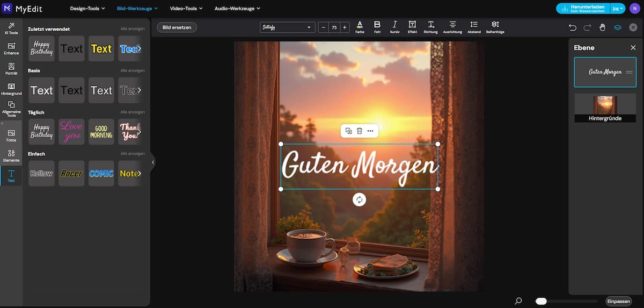Choose the yellow Text style in Zuletzt verwendet

(x=101, y=48)
